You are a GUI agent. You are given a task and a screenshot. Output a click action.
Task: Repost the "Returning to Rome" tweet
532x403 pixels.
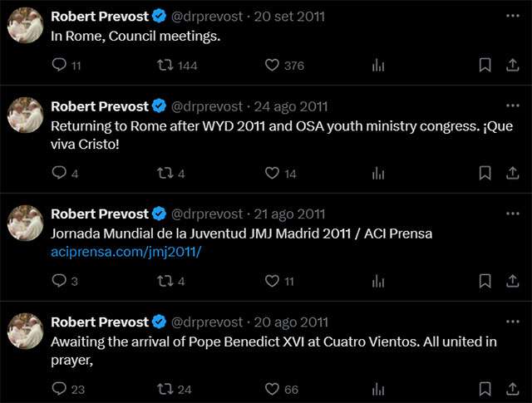point(165,173)
